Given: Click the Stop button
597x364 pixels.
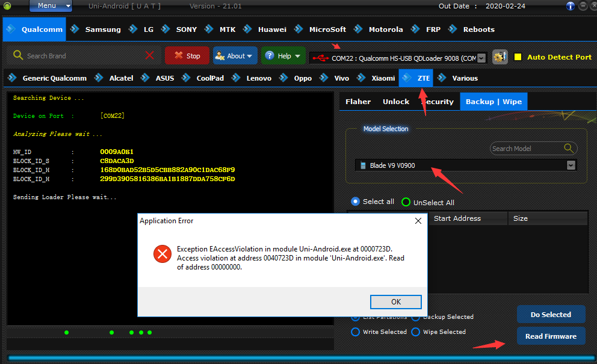Looking at the screenshot, I should [187, 55].
